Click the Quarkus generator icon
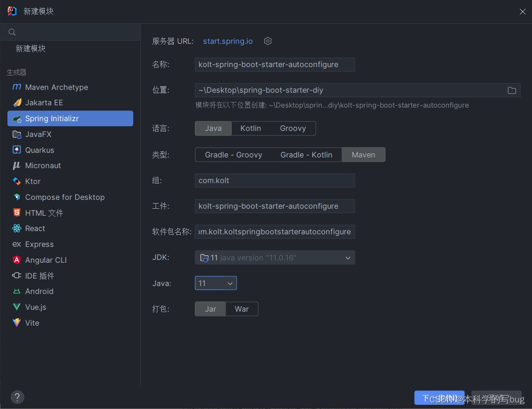 (x=17, y=150)
